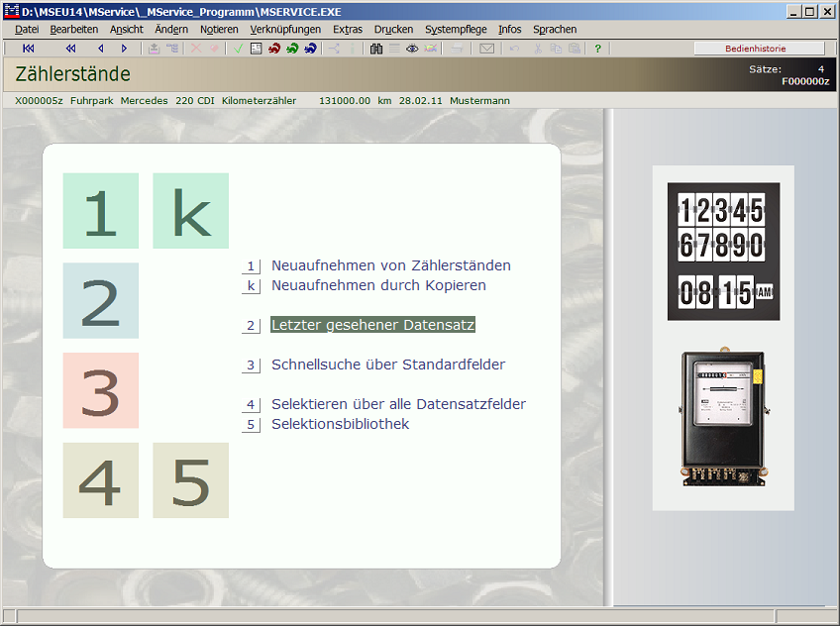Go to the next record arrow
The height and width of the screenshot is (626, 840).
(x=124, y=49)
